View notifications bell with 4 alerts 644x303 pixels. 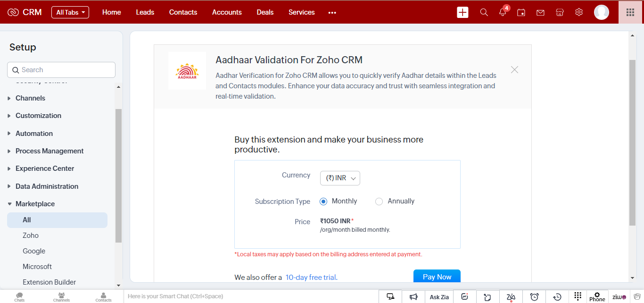[x=503, y=12]
